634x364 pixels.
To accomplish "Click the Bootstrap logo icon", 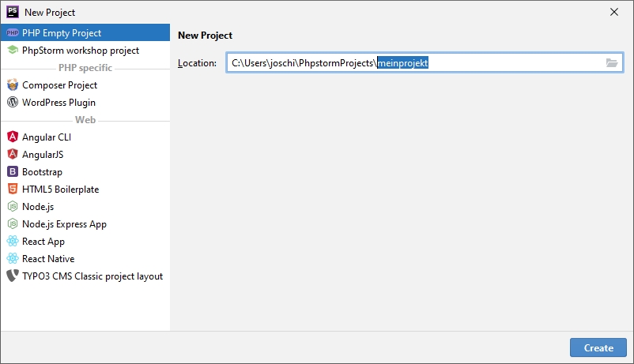I will coord(13,172).
